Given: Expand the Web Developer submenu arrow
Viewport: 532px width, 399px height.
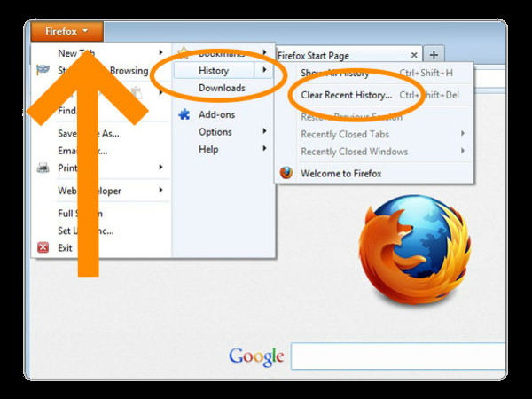Looking at the screenshot, I should pos(160,190).
